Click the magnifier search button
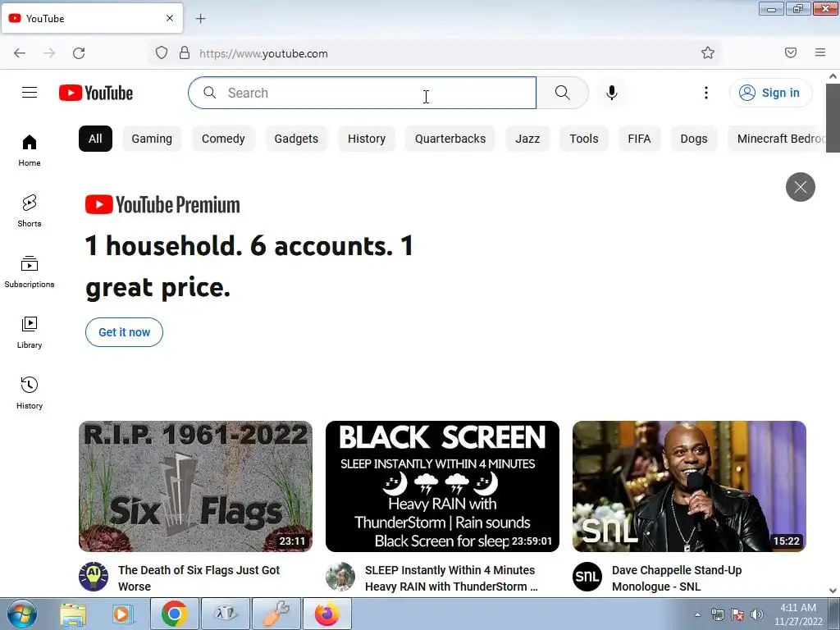Screen dimensions: 840x630 coord(563,93)
